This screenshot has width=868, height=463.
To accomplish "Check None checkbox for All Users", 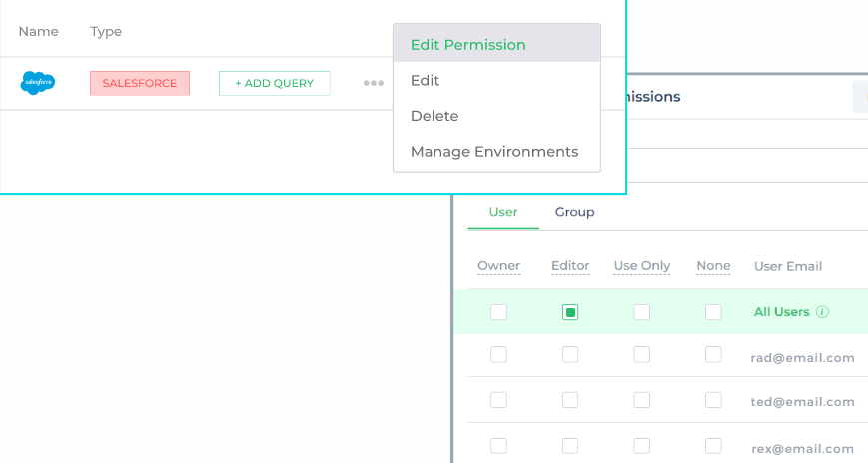I will pos(713,312).
